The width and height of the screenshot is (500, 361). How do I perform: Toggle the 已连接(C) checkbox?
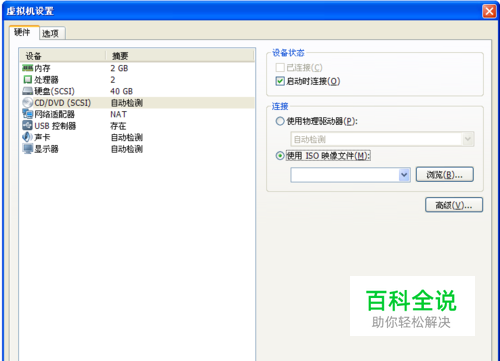click(280, 68)
